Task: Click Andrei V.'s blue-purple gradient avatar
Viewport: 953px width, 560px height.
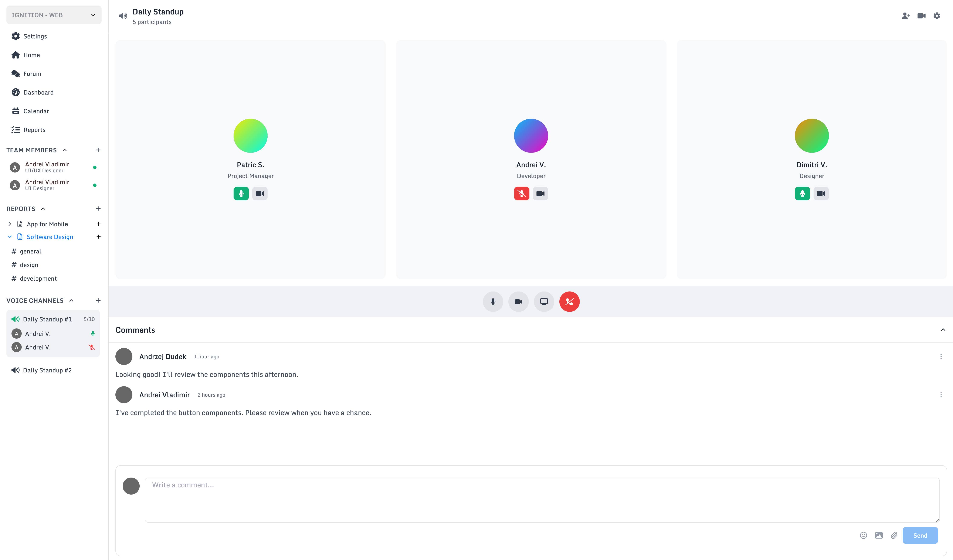Action: coord(531,136)
